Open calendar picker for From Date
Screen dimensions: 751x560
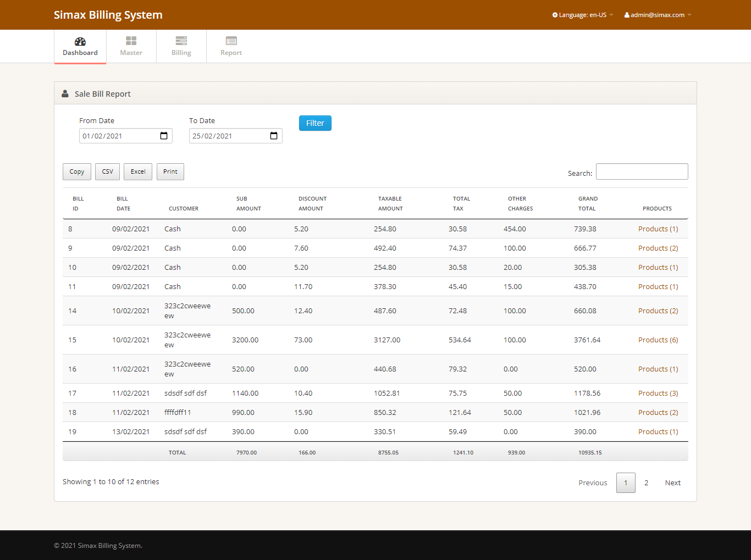click(164, 136)
